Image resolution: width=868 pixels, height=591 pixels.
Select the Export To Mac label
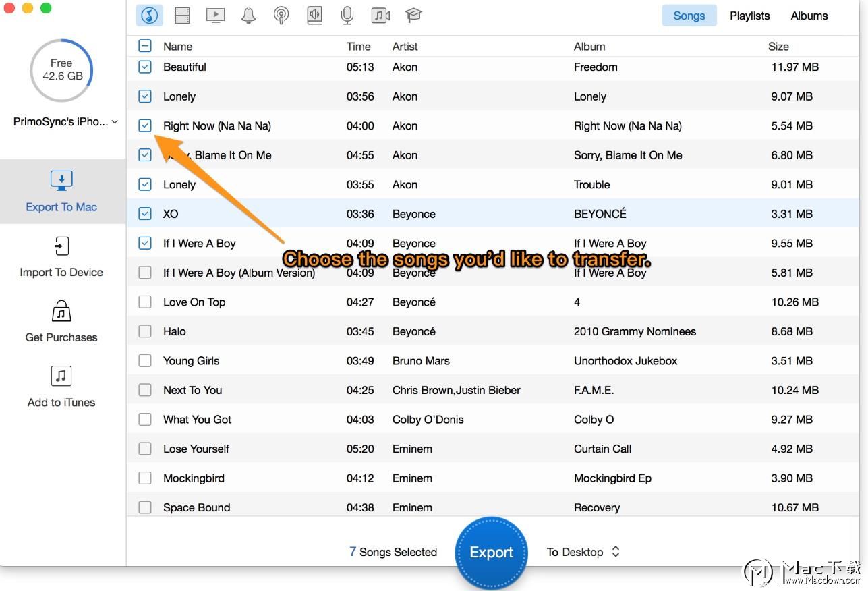(x=61, y=207)
